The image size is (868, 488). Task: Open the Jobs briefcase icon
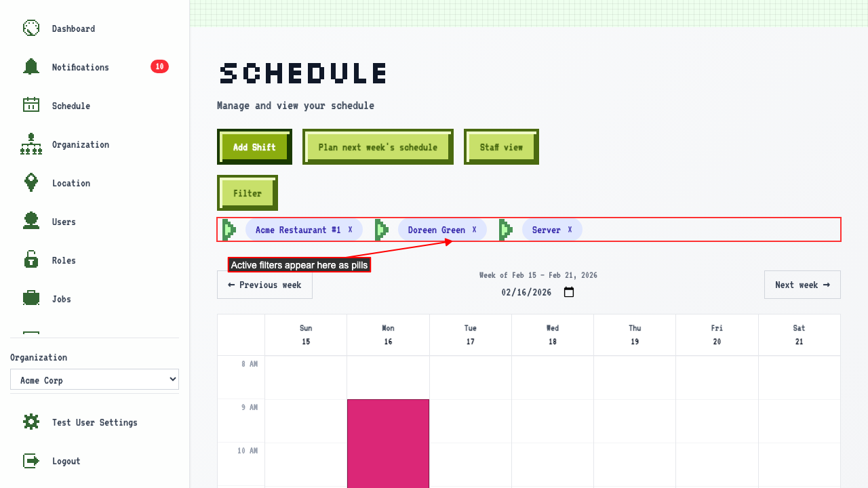pos(31,299)
